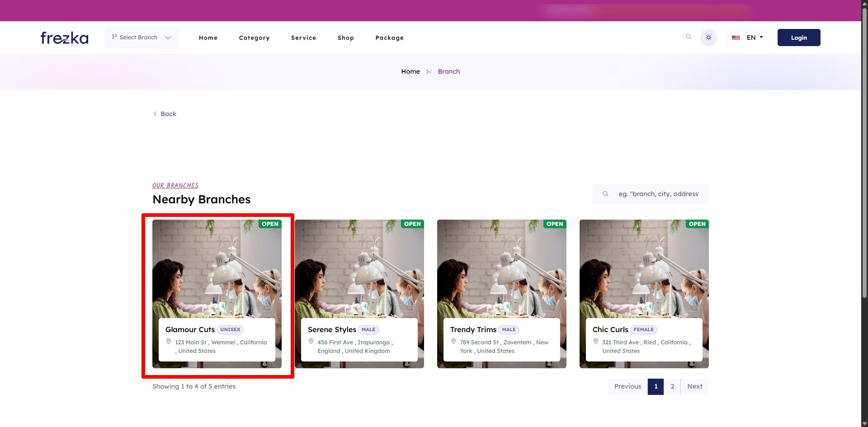Open the Select Branch dropdown

pyautogui.click(x=141, y=38)
